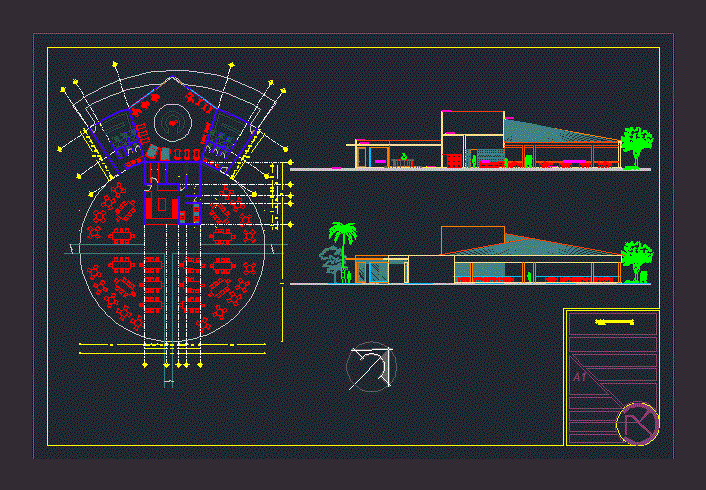Select the circular logo in title block

(637, 422)
